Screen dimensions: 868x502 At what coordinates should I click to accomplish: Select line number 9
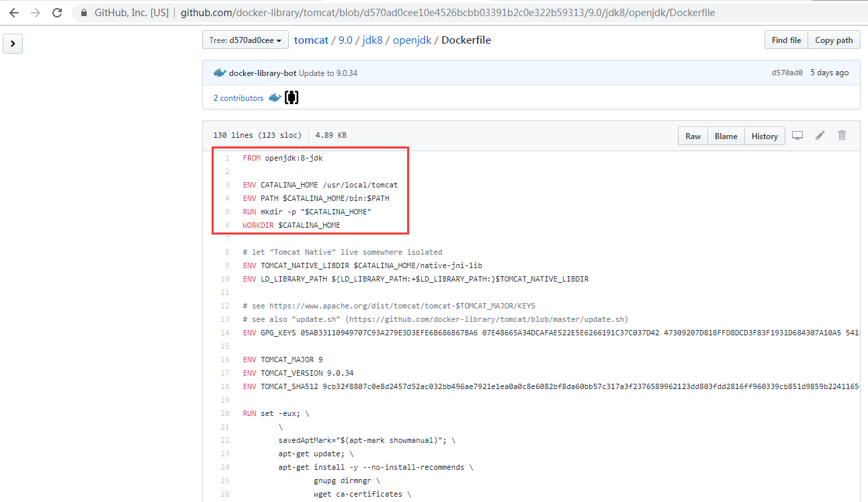point(227,265)
